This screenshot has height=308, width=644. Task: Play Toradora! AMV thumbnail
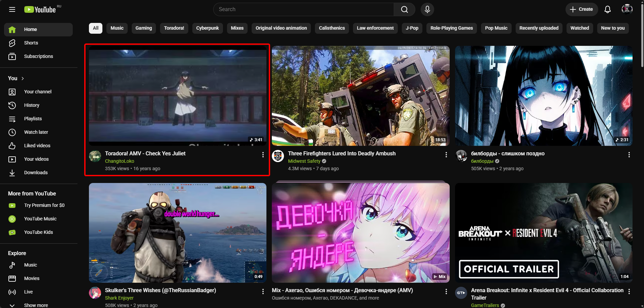[x=178, y=96]
